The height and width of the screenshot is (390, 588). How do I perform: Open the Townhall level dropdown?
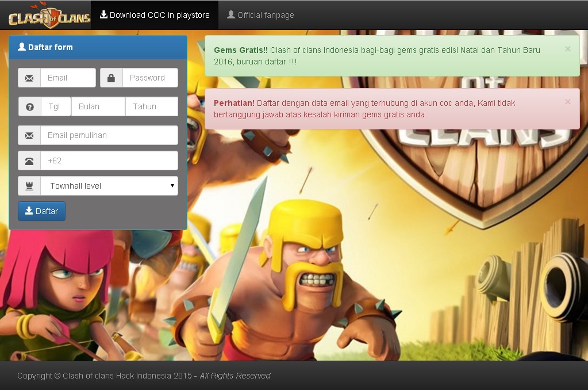[x=109, y=186]
